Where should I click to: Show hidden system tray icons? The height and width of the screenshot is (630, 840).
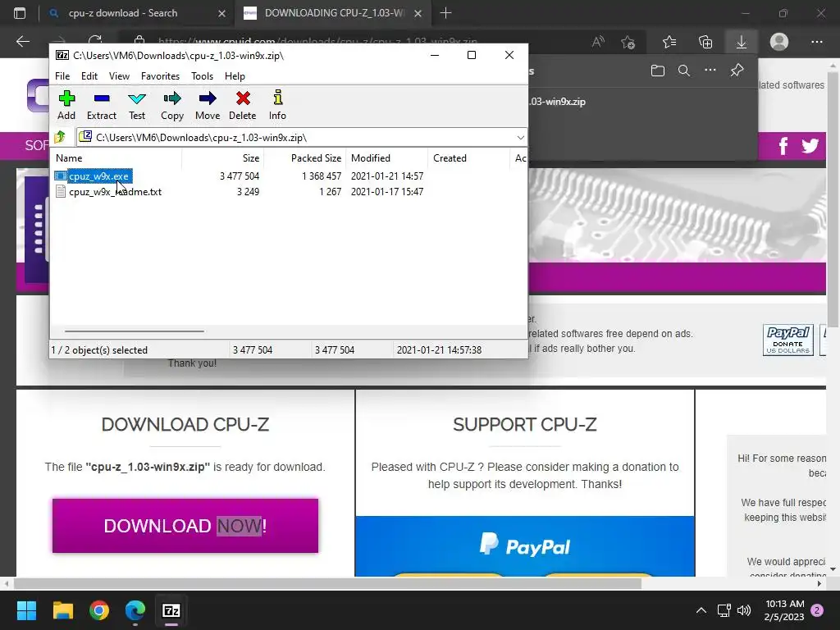(701, 610)
